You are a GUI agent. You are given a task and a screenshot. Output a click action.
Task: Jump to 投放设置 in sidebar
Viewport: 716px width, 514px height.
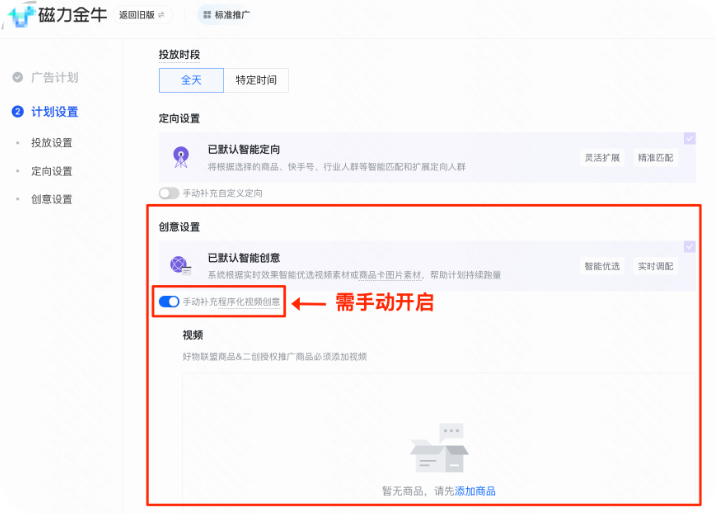point(52,142)
